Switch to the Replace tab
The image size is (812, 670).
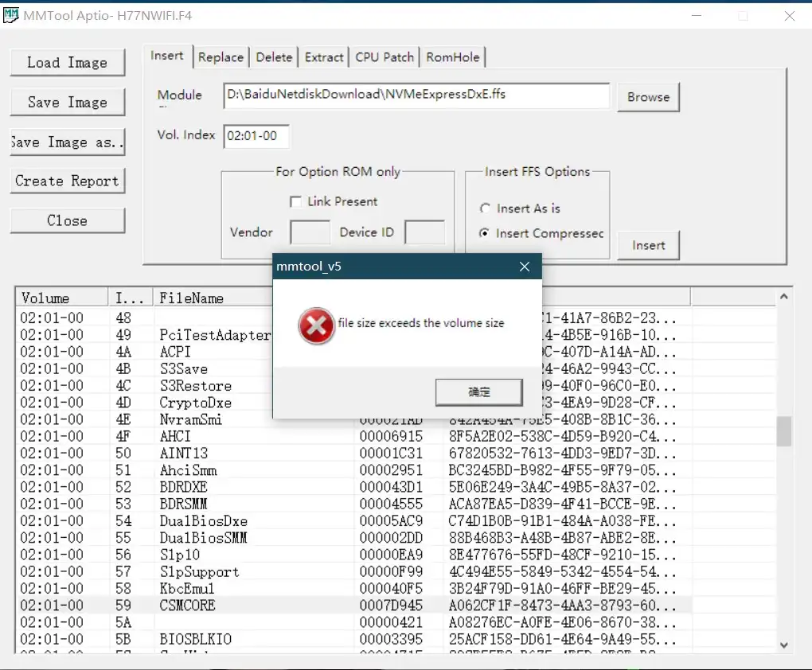coord(221,56)
